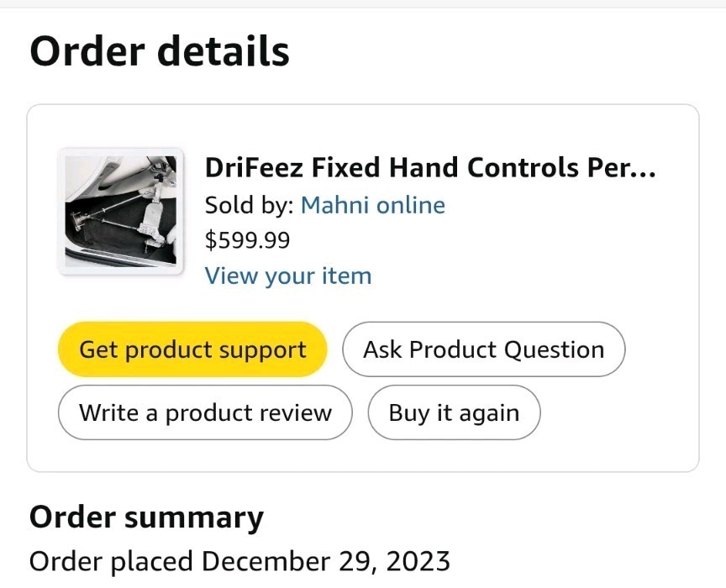
Task: Click the Order summary heading
Action: click(146, 517)
